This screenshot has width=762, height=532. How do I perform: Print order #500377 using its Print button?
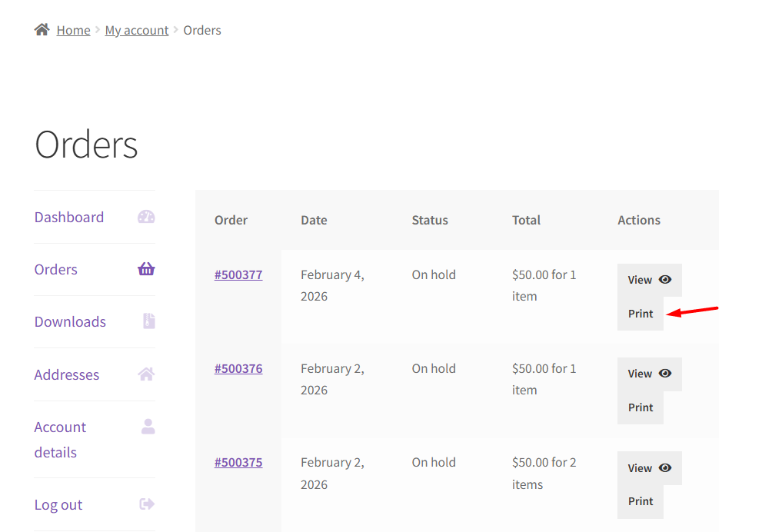point(640,313)
